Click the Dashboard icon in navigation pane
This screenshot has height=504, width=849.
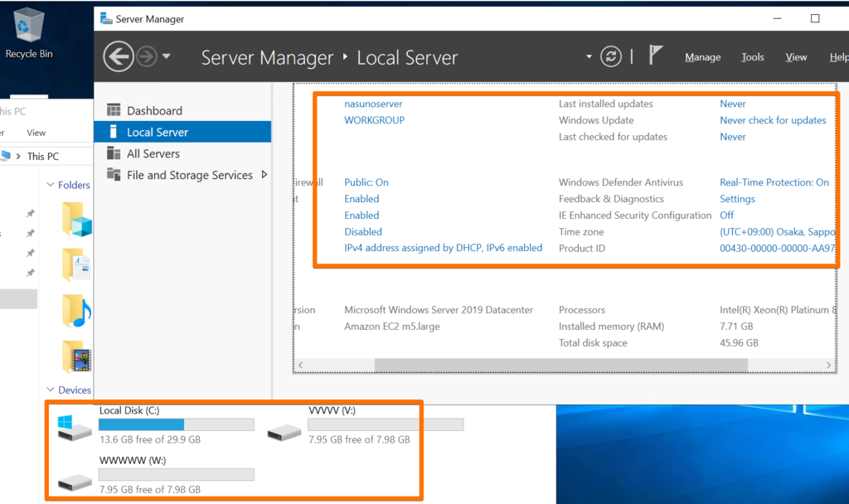[114, 110]
